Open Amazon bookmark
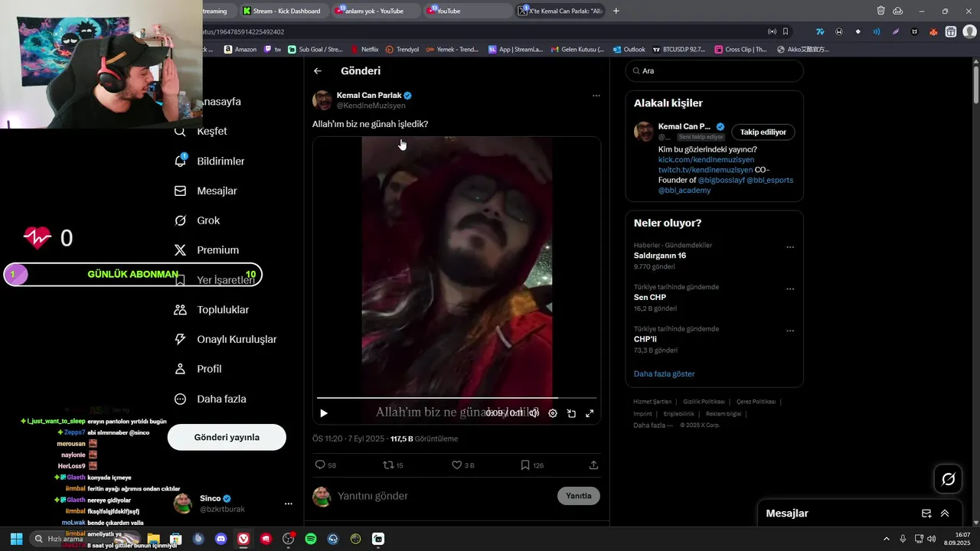Viewport: 980px width, 551px height. 240,49
